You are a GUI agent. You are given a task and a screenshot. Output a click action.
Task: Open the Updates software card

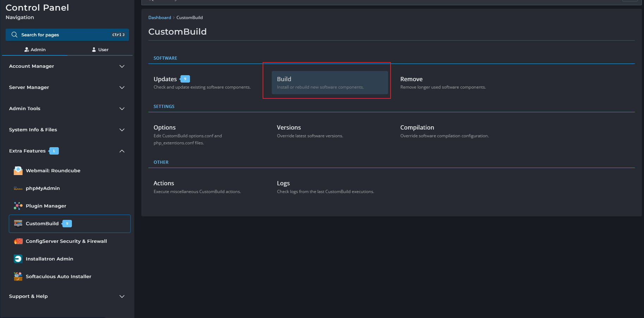(x=207, y=83)
